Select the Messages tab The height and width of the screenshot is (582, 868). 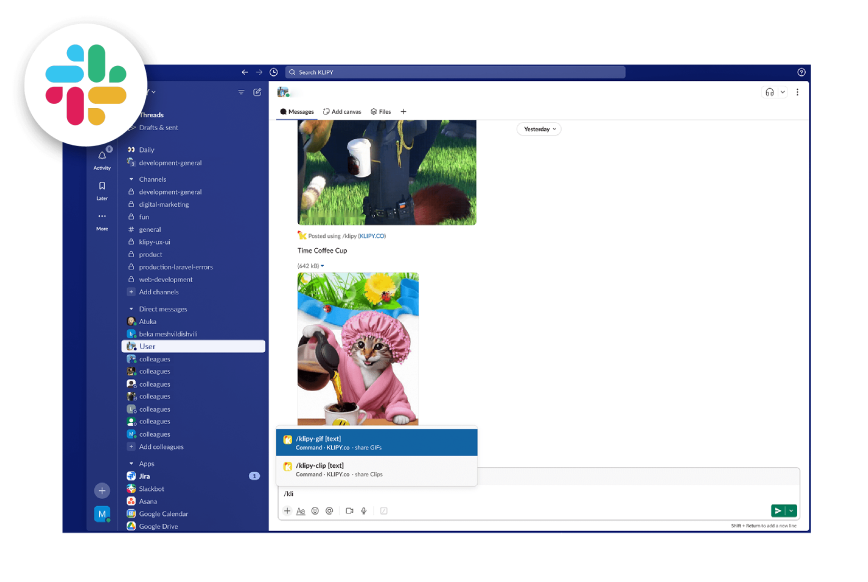pos(298,111)
